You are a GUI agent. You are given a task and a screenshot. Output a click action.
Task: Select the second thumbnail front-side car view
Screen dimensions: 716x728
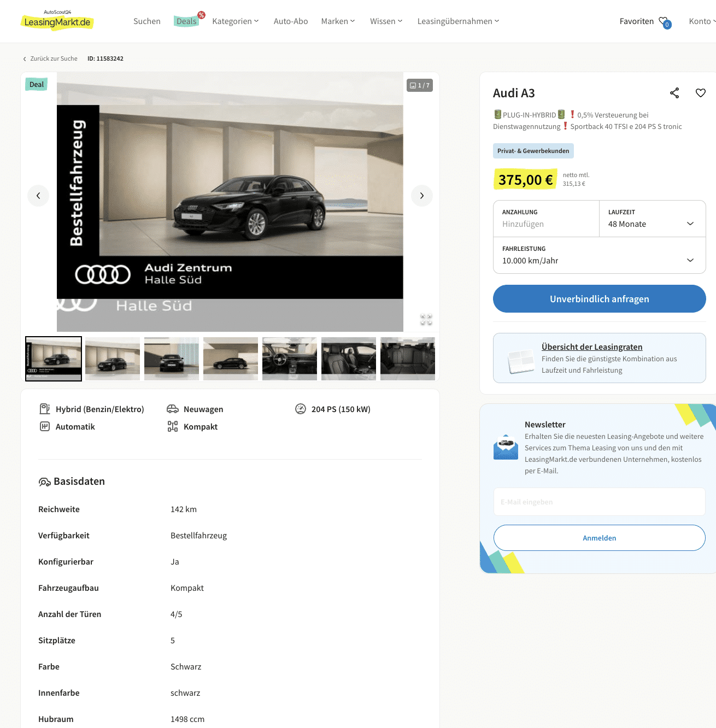(113, 359)
